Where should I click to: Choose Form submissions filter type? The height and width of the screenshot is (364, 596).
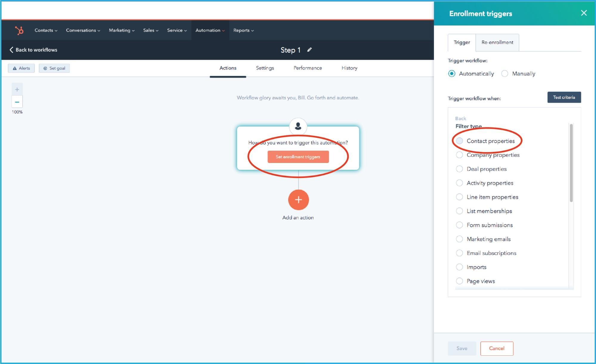pos(459,225)
